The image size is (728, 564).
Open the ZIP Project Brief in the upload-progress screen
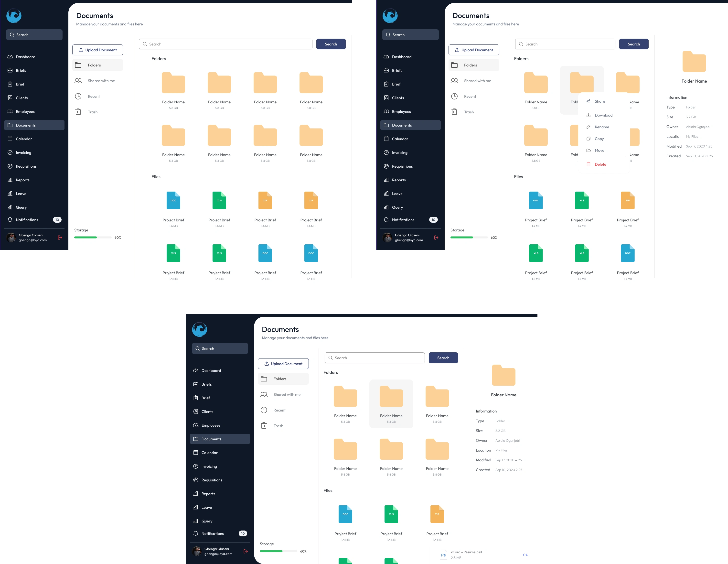[x=437, y=514]
